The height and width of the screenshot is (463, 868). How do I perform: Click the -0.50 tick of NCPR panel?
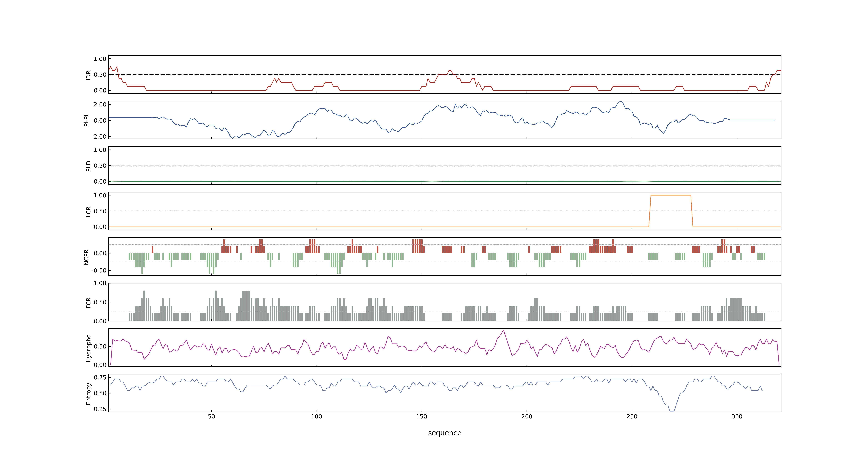[99, 271]
